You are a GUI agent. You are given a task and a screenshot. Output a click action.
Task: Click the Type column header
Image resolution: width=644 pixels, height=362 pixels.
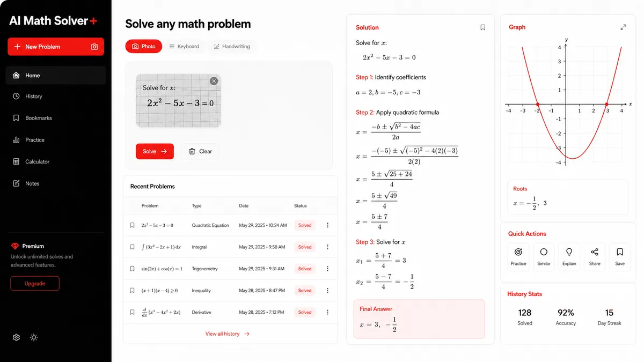197,206
